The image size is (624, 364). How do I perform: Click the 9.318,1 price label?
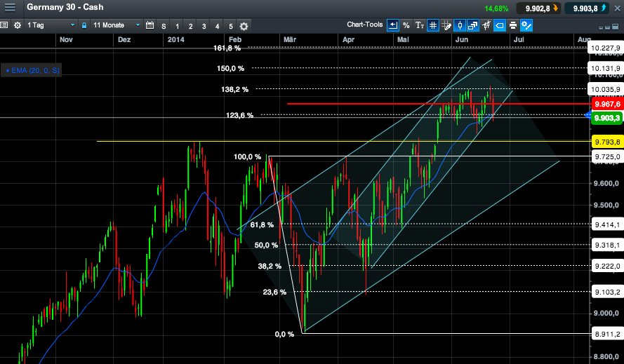[607, 245]
